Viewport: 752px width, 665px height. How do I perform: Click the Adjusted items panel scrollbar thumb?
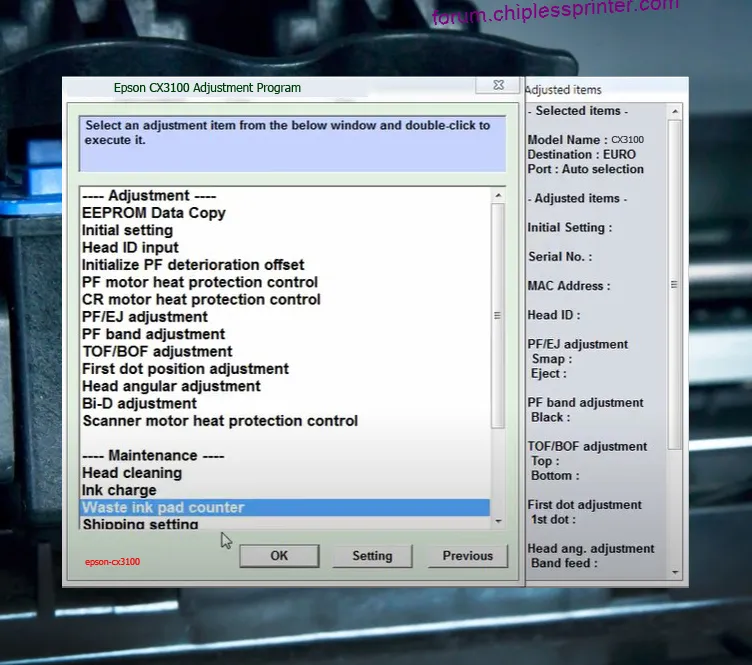tap(674, 284)
